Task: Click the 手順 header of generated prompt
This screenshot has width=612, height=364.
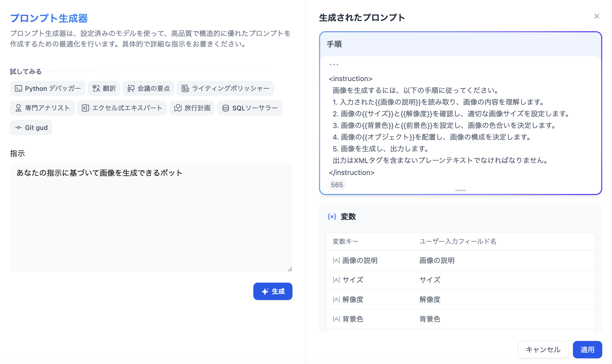Action: [x=334, y=44]
